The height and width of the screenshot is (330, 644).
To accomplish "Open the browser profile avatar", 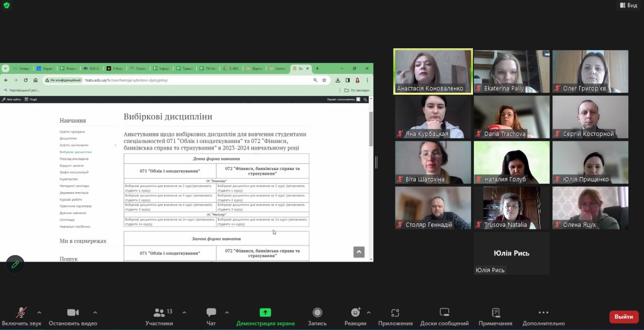I will coord(358,80).
